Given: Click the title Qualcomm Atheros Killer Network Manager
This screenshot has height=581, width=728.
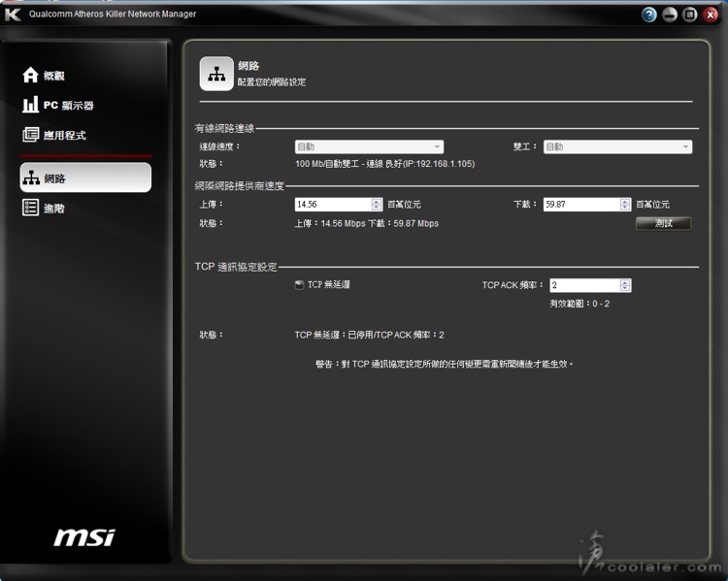Looking at the screenshot, I should point(113,14).
